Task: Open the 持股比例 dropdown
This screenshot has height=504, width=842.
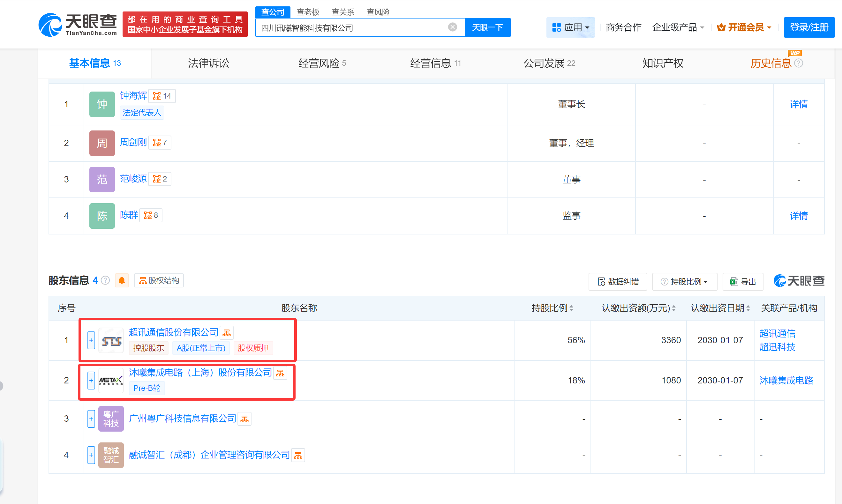Action: pyautogui.click(x=684, y=282)
